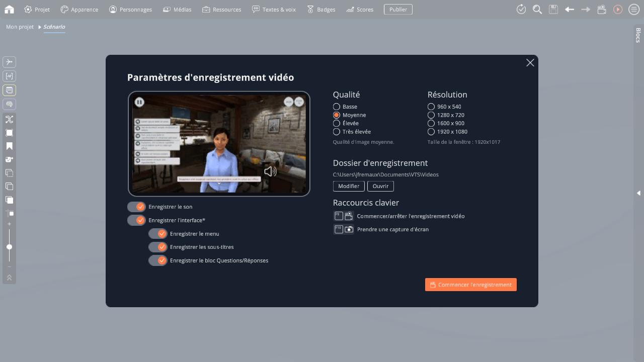Click the undo left arrow icon

(x=570, y=9)
